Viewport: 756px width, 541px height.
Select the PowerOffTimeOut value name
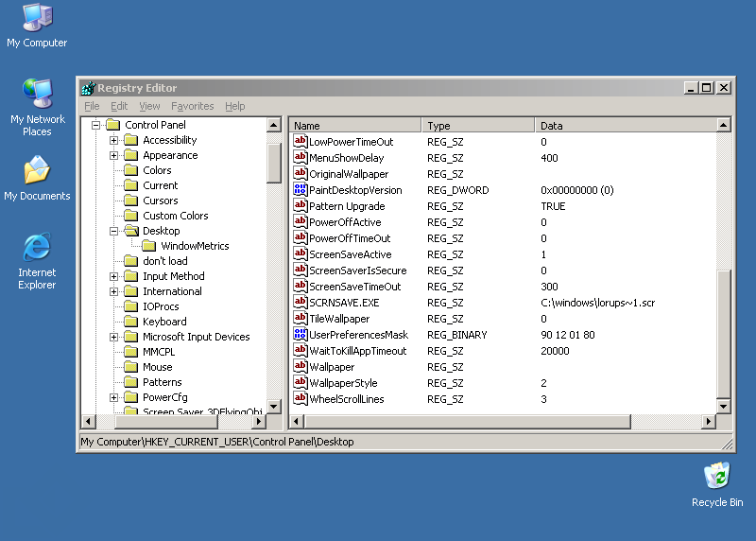point(350,238)
